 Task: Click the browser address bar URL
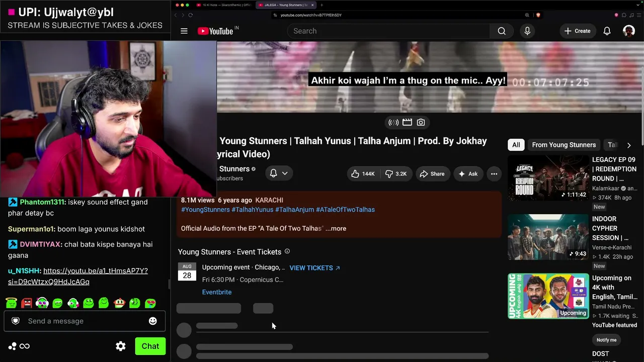point(311,15)
